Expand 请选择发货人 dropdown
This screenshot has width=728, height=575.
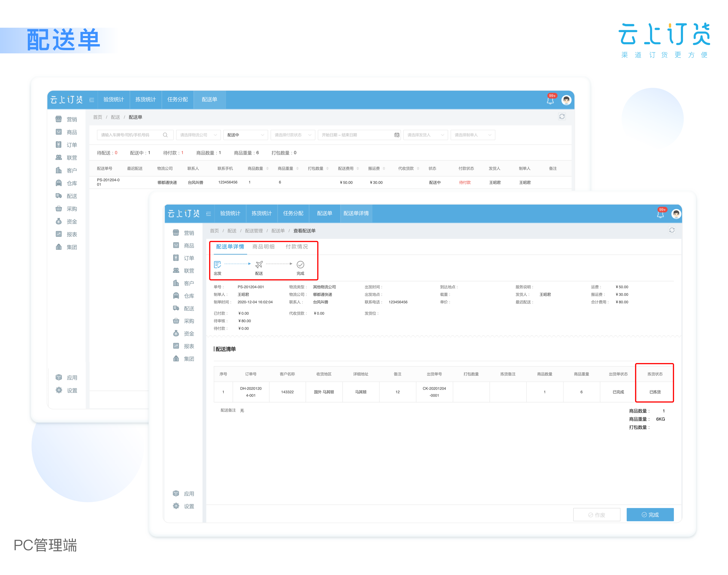point(426,135)
